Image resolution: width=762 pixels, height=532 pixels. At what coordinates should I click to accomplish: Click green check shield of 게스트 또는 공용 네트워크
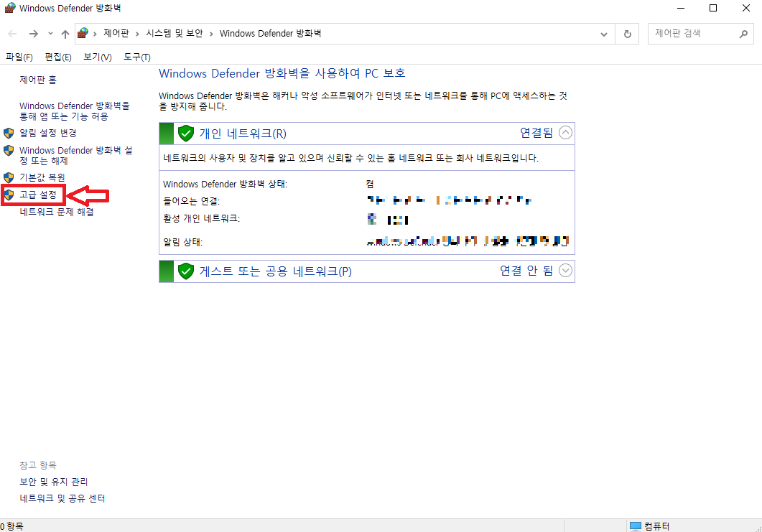186,271
